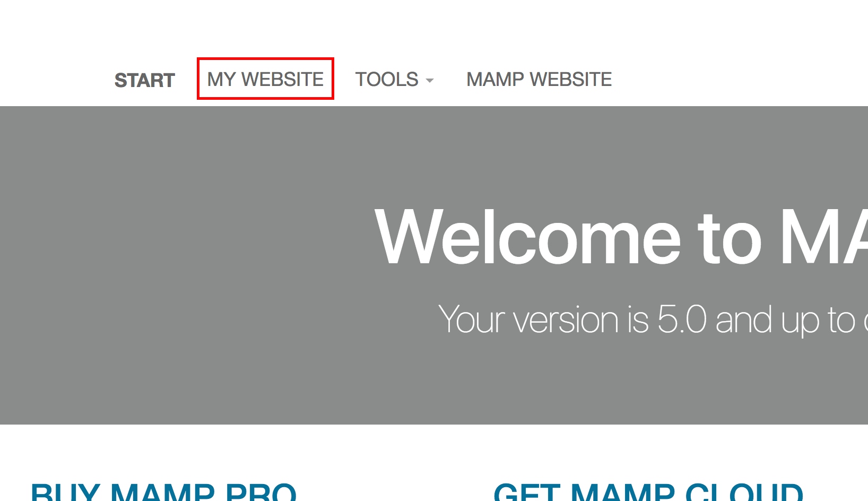Go to the MY WEBSITE page
Image resolution: width=868 pixels, height=501 pixels.
coord(265,79)
